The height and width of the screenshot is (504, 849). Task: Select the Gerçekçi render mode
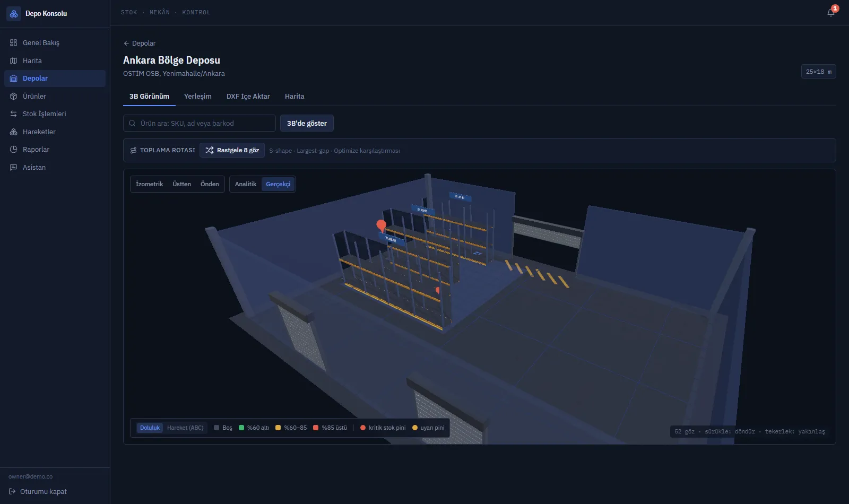click(278, 184)
